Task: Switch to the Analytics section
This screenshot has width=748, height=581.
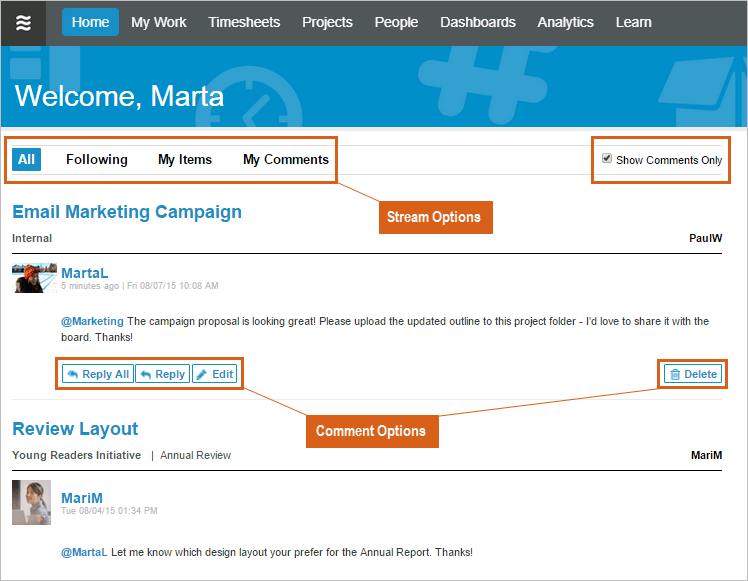Action: coord(565,22)
